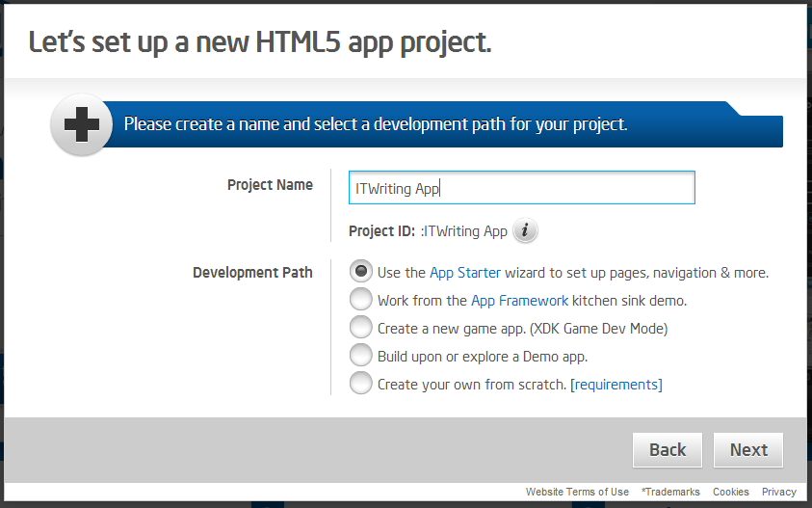
Task: Open the Privacy footer link
Action: 779,492
